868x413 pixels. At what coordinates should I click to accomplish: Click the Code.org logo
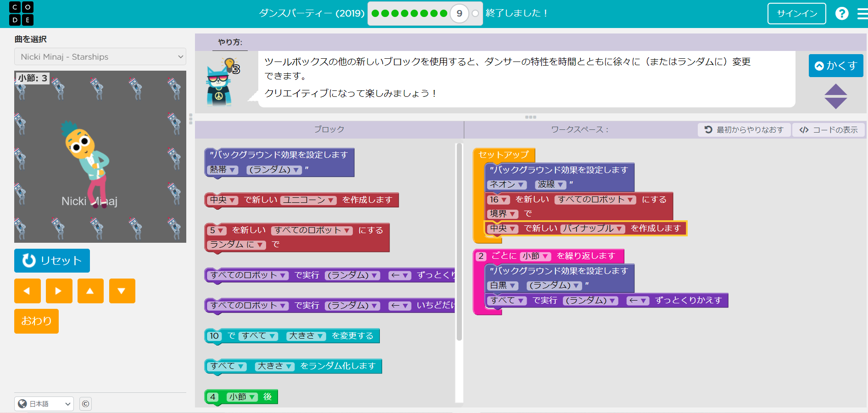point(21,13)
